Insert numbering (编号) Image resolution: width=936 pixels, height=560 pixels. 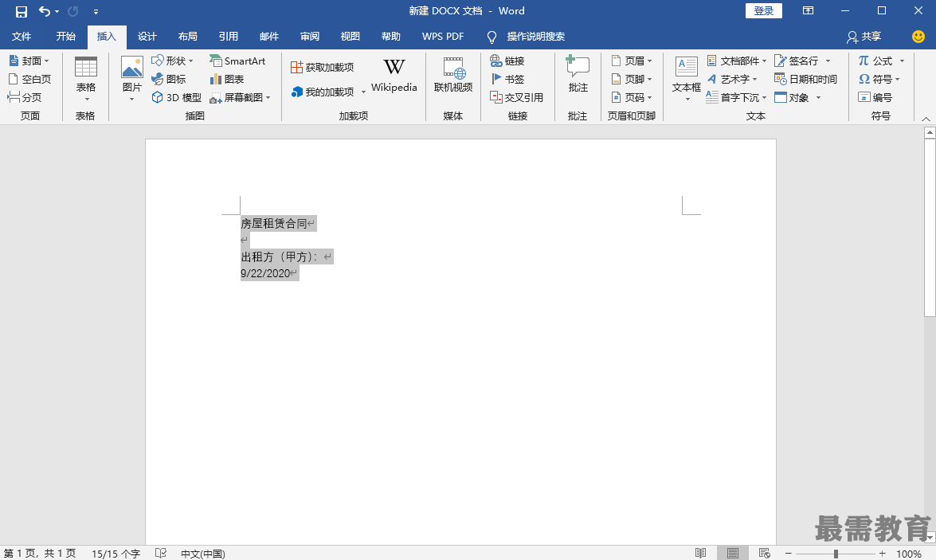(x=875, y=97)
